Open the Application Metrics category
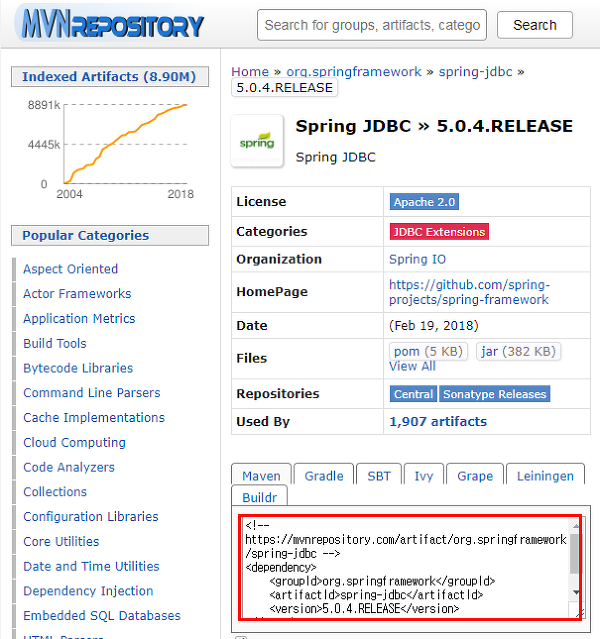600x639 pixels. 79,318
